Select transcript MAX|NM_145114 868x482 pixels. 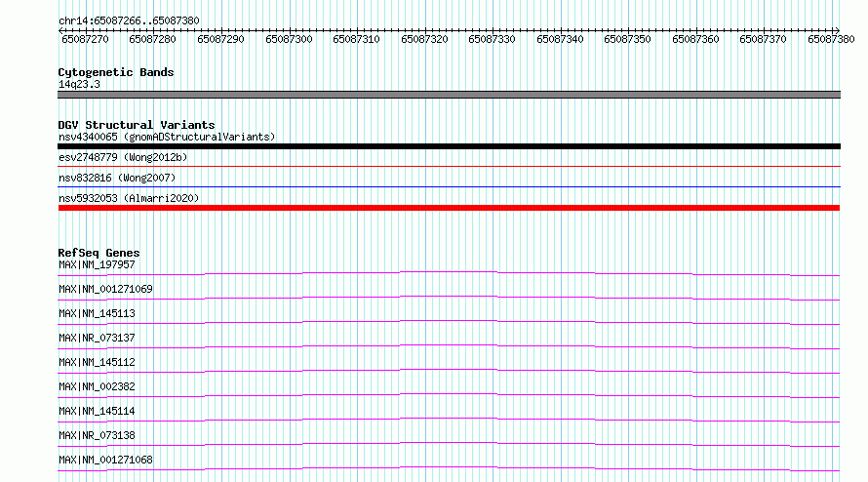(97, 411)
